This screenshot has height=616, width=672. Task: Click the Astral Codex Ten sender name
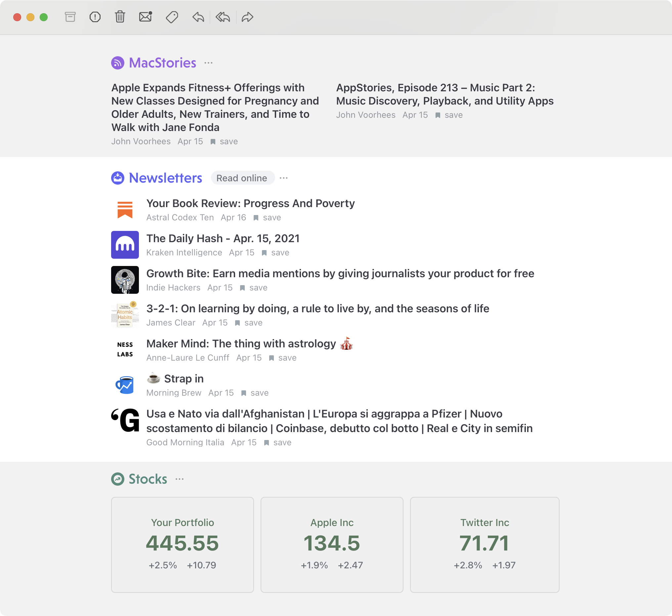[180, 217]
